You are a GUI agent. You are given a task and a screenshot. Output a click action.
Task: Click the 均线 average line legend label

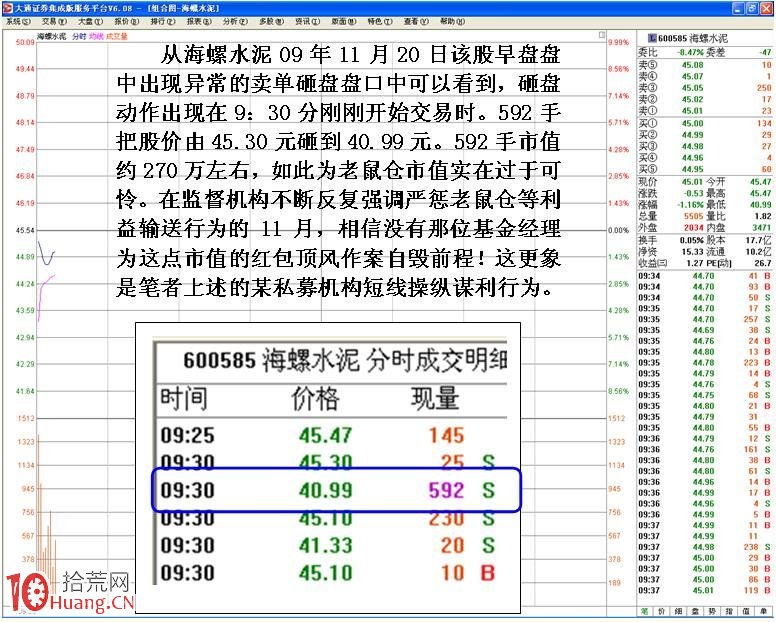[x=96, y=36]
